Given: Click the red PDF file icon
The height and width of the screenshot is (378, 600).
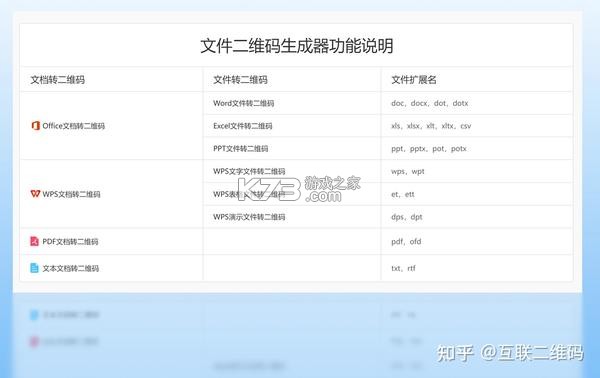Looking at the screenshot, I should click(34, 241).
